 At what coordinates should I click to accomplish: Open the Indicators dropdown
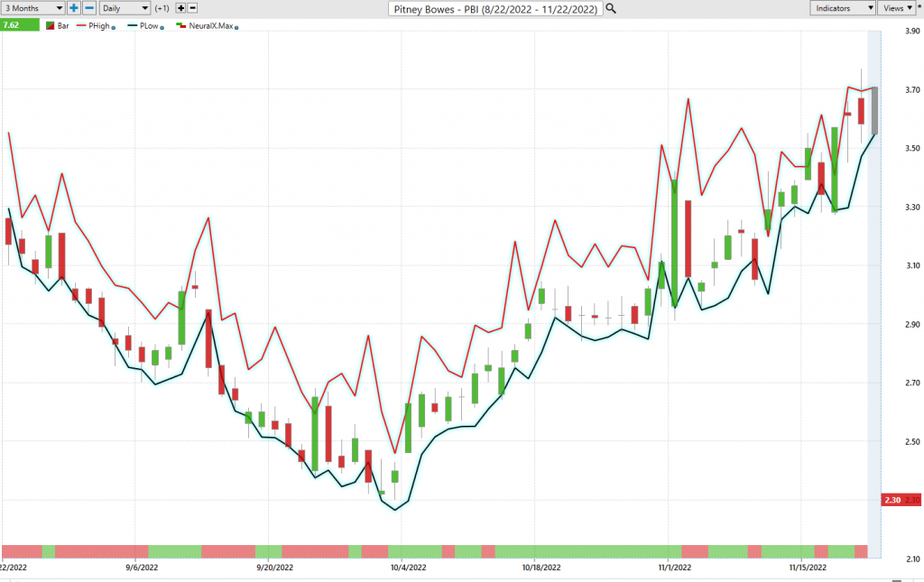[842, 8]
